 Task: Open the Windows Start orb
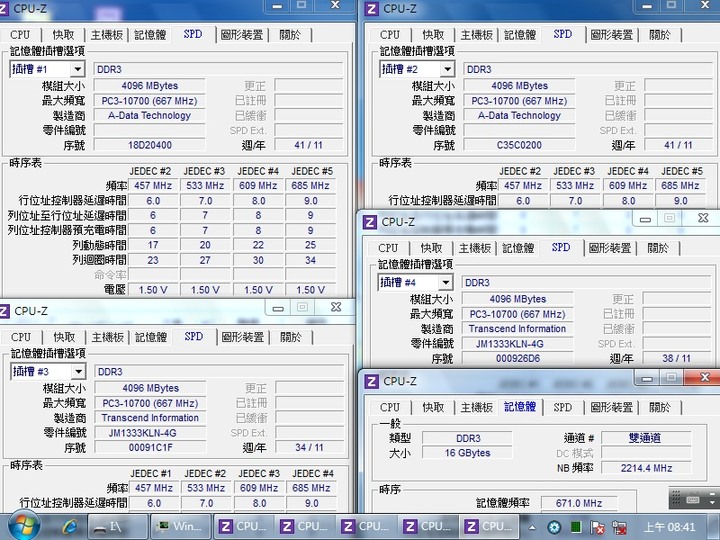[x=22, y=526]
